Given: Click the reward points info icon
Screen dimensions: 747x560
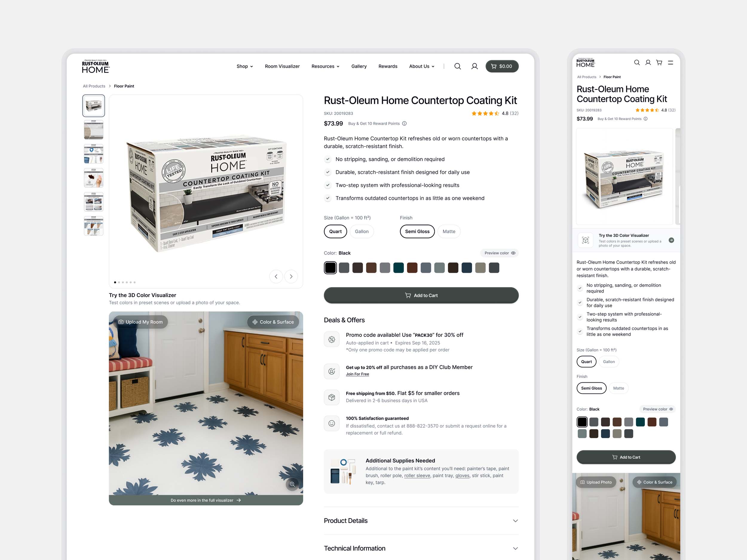Looking at the screenshot, I should coord(404,124).
